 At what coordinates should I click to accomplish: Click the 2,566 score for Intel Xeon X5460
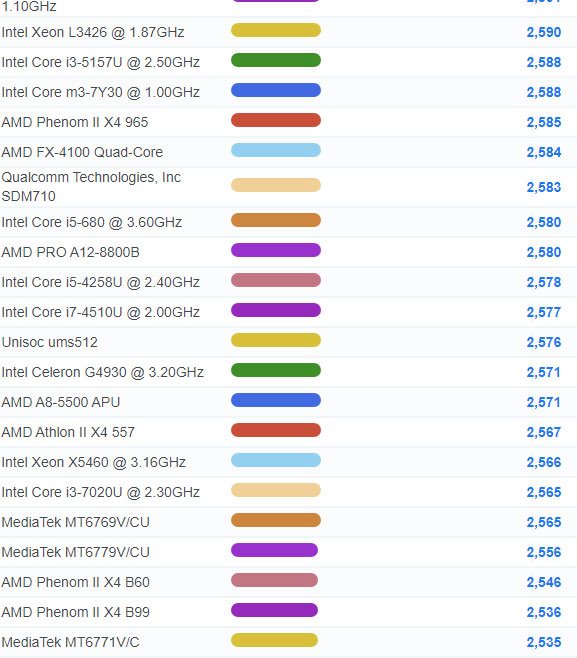click(x=544, y=462)
